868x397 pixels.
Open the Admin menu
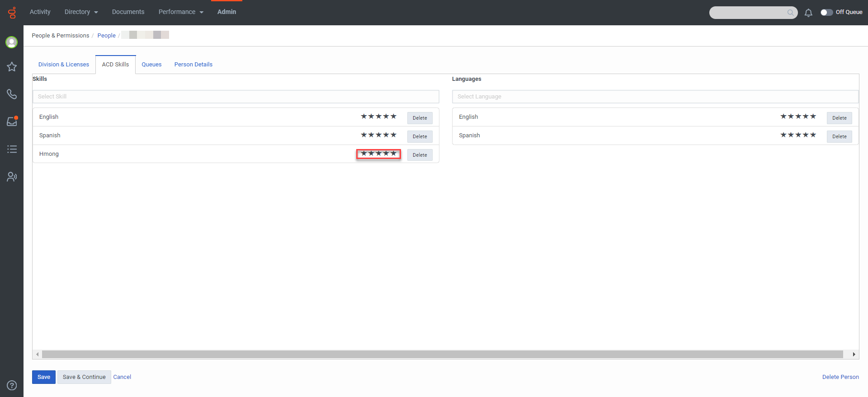coord(226,12)
